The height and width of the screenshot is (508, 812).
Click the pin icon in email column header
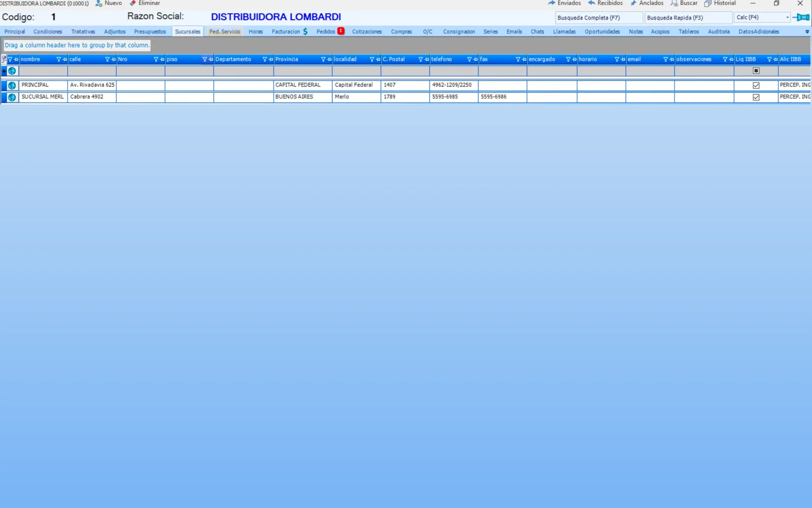[x=671, y=59]
